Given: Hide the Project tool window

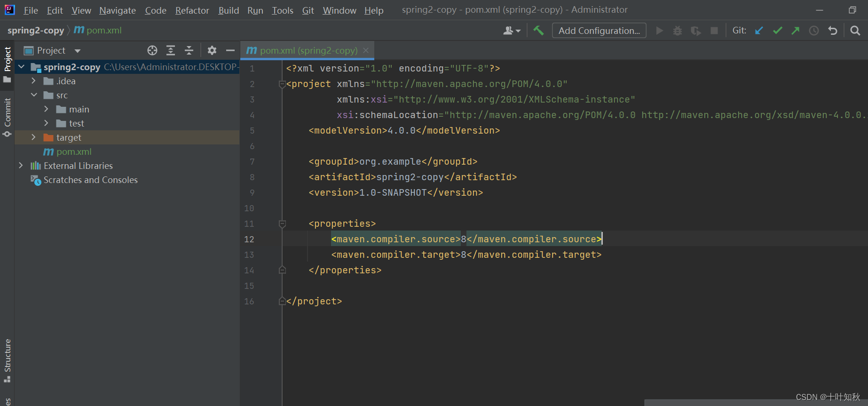Looking at the screenshot, I should 230,50.
